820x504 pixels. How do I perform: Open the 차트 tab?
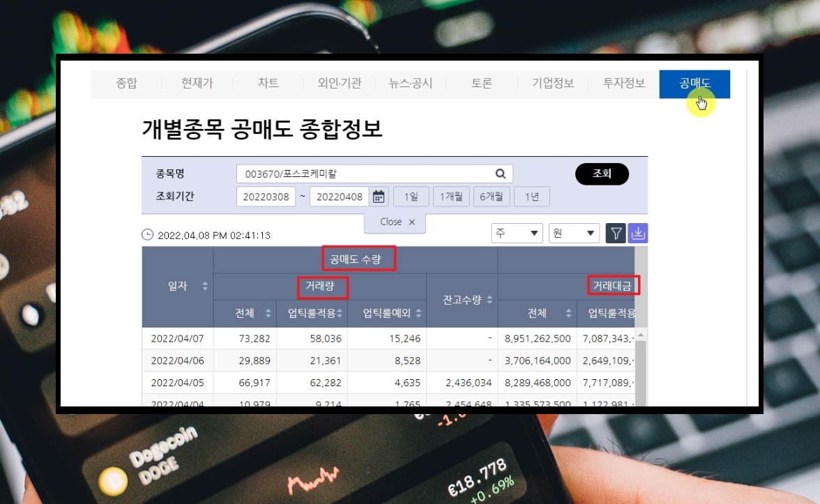coord(268,83)
